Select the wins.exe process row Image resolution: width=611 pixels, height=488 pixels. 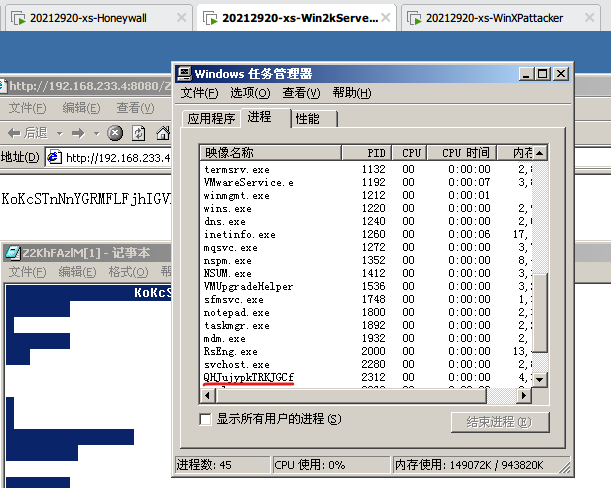[x=366, y=209]
